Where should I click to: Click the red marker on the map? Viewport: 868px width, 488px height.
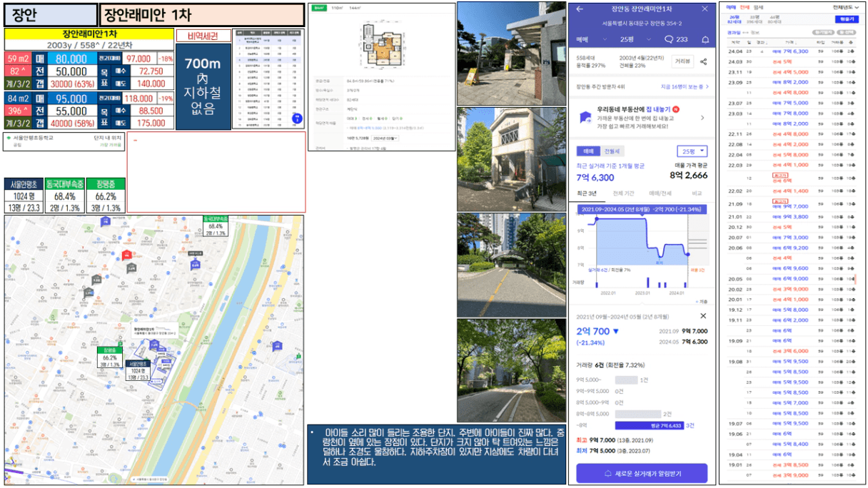[x=126, y=254]
